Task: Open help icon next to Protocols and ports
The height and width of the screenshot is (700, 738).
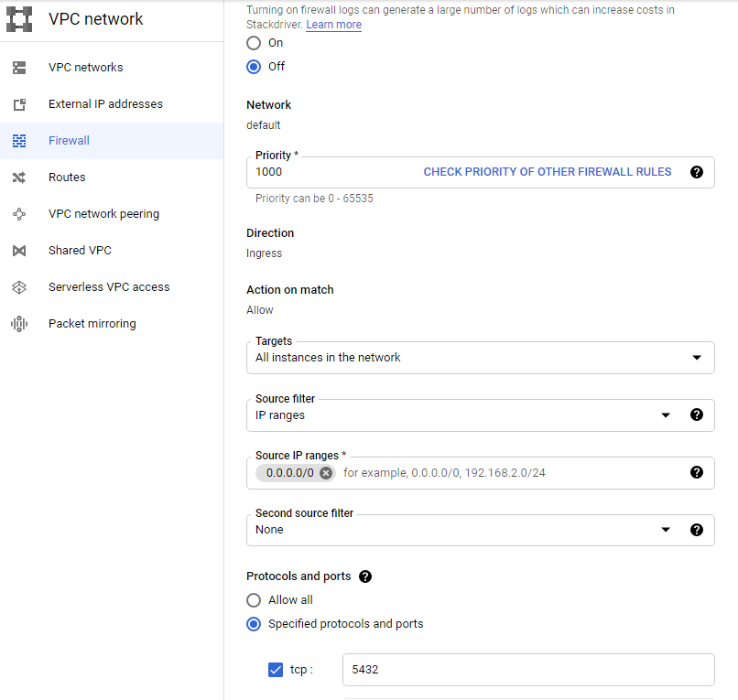Action: 365,576
